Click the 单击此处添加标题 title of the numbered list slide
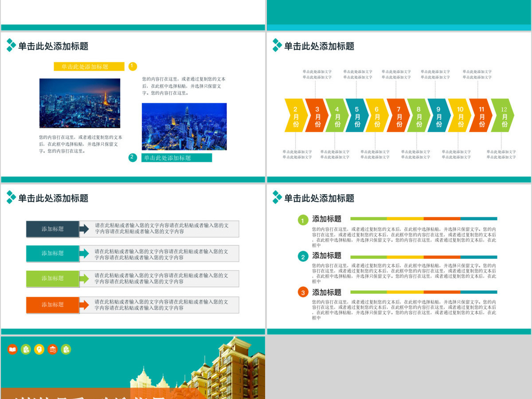This screenshot has width=532, height=399. pos(319,198)
